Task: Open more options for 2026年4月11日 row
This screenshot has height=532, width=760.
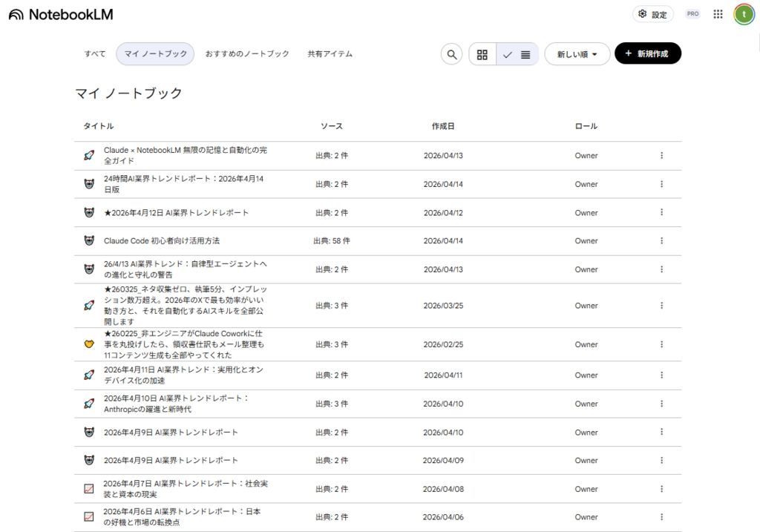Action: click(x=661, y=375)
